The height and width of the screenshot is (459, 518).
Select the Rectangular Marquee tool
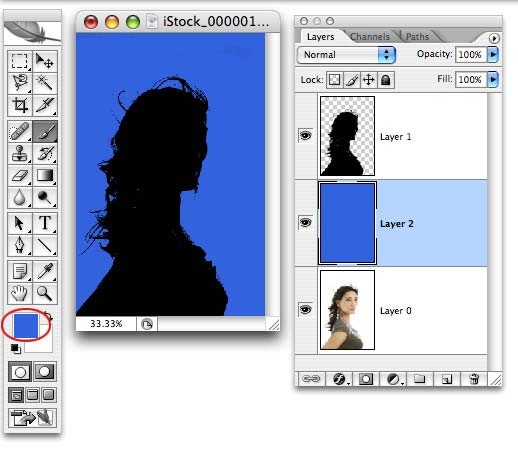point(20,61)
